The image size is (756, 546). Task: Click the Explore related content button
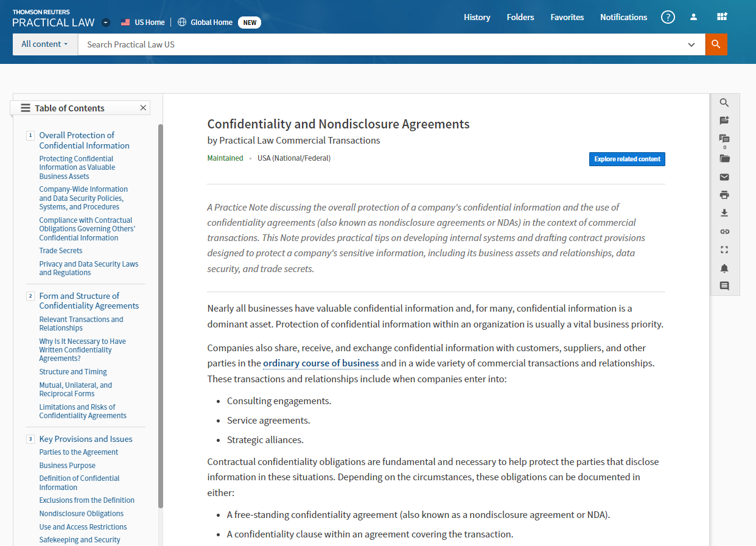coord(627,159)
